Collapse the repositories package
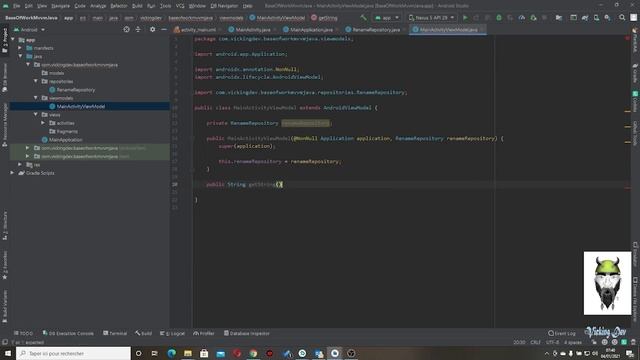640x360 pixels. (x=36, y=81)
